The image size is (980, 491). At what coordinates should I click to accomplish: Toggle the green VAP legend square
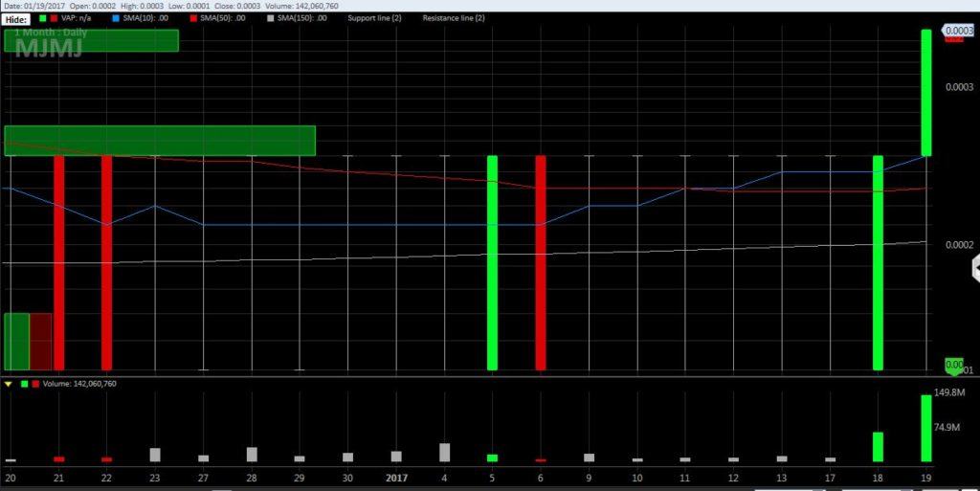click(42, 18)
